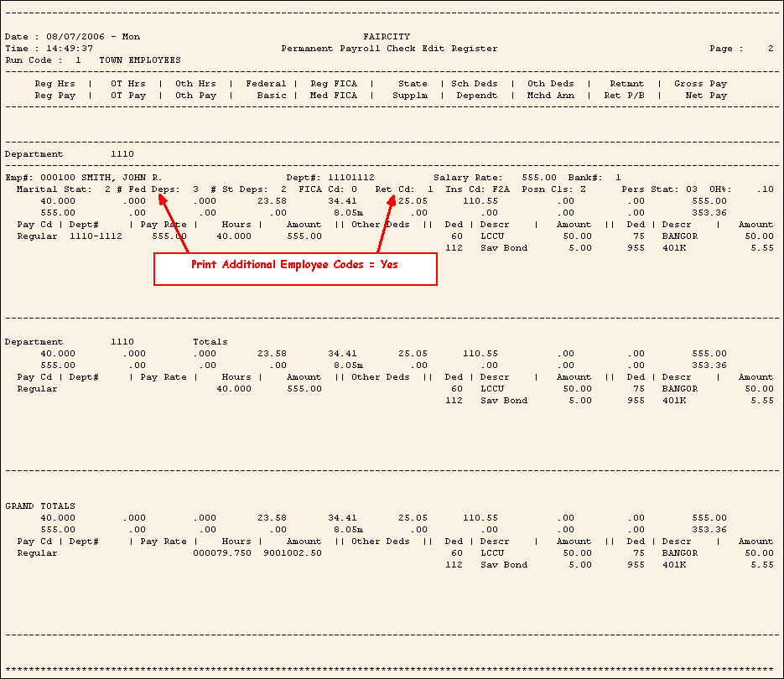The image size is (784, 679).
Task: Click the FAIRCITY report title
Action: coord(387,37)
